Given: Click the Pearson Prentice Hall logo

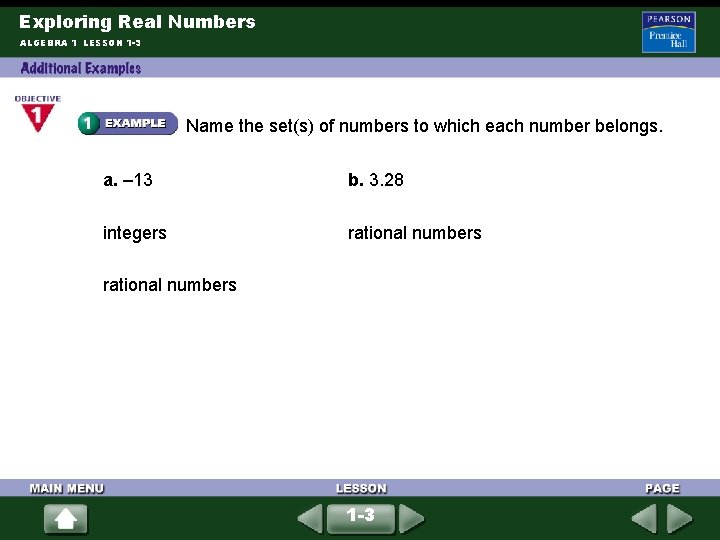Looking at the screenshot, I should tap(669, 32).
